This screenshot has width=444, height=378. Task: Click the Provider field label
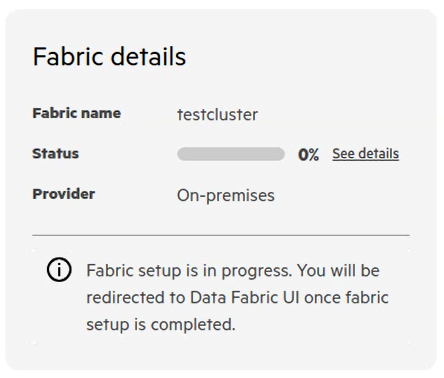64,194
